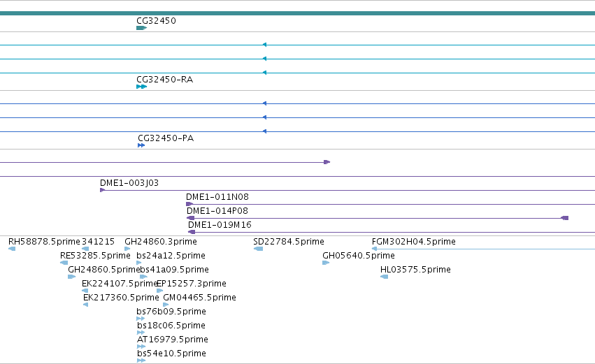
Task: Click the bs76b09.5prime double-arrow glyph
Action: (x=141, y=319)
